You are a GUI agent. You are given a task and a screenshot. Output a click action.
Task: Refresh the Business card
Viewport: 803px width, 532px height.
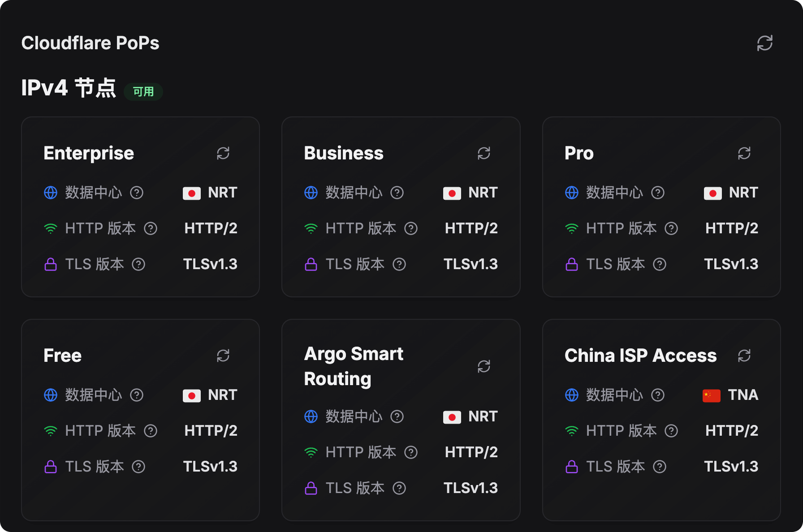tap(484, 154)
